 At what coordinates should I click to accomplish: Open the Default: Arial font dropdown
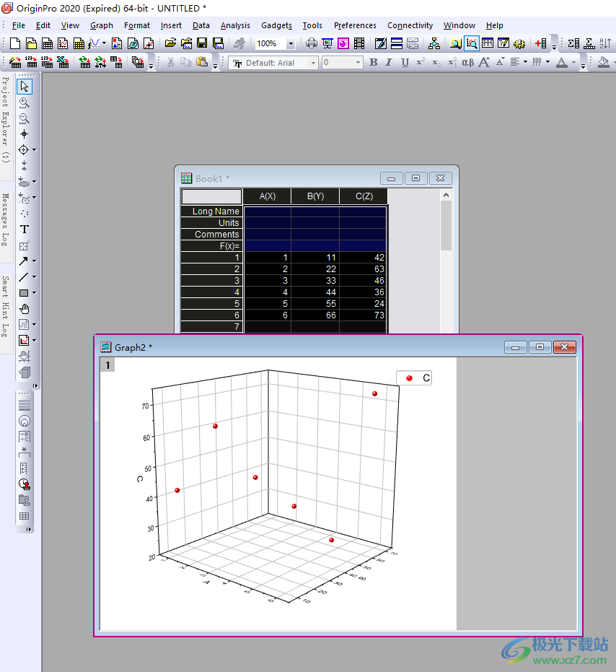313,63
